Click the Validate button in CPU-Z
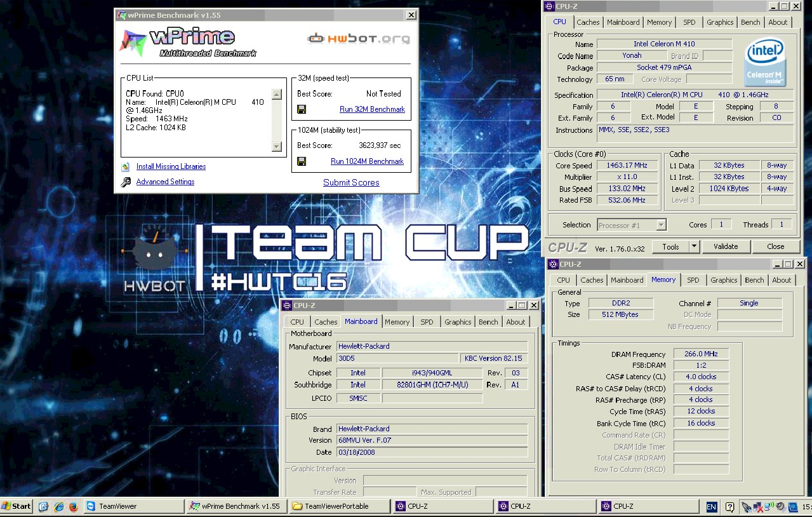The image size is (812, 517). (726, 246)
